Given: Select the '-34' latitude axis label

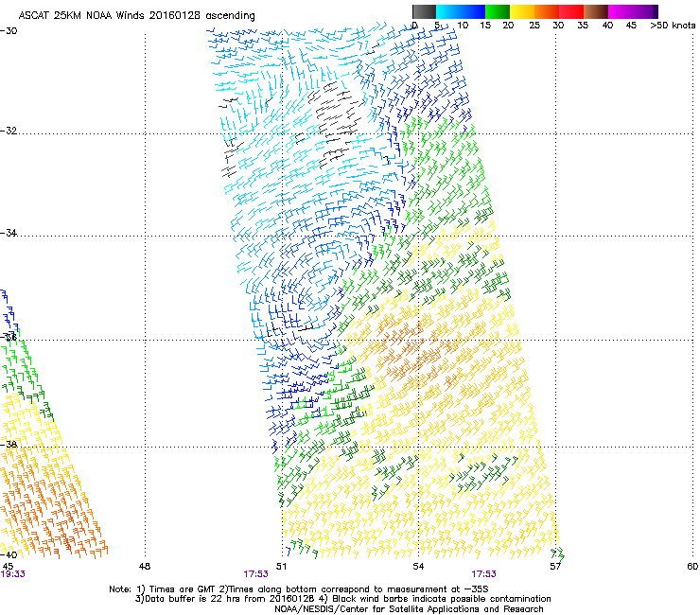Looking at the screenshot, I should (9, 233).
